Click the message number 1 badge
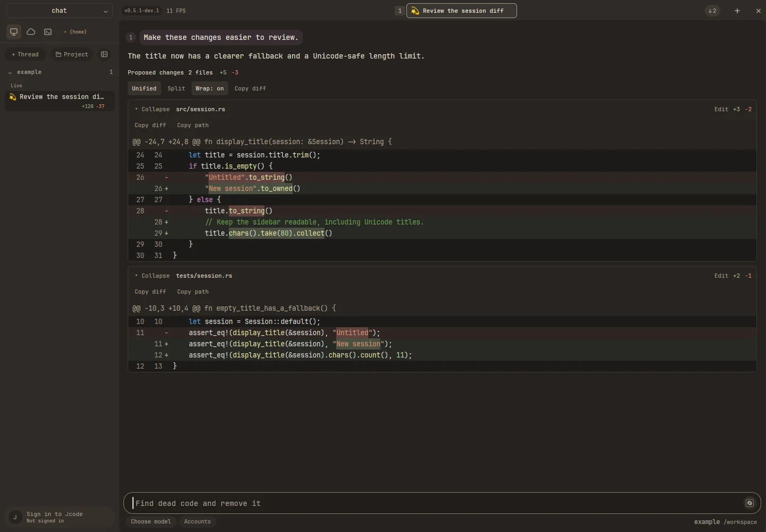This screenshot has height=532, width=766. (x=131, y=37)
